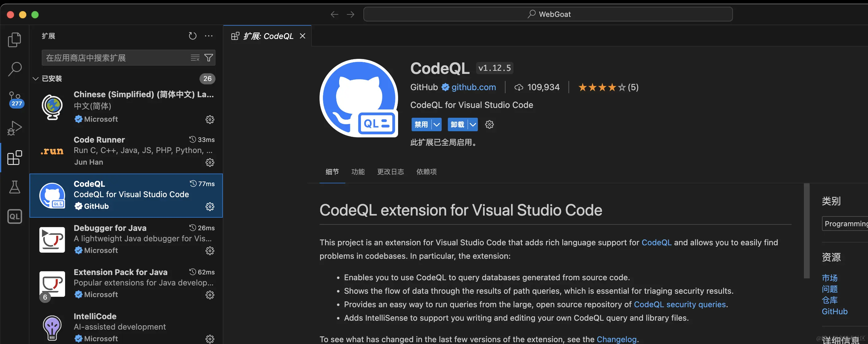Screen dimensions: 868x344
Task: Select the 扩展: CodeQL editor tab
Action: (x=268, y=36)
